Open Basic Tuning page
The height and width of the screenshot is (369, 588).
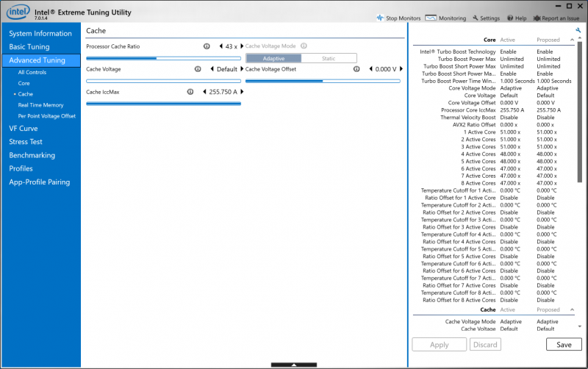tap(29, 47)
